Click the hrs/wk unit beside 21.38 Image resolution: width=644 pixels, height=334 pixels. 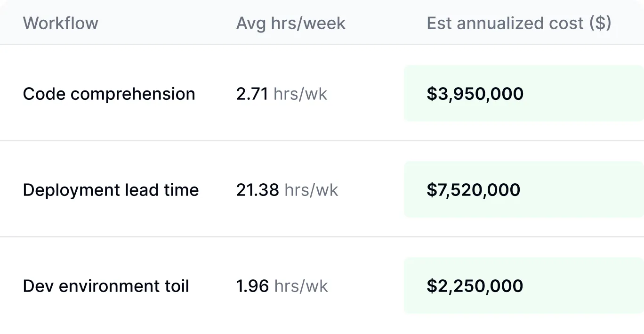(x=312, y=190)
